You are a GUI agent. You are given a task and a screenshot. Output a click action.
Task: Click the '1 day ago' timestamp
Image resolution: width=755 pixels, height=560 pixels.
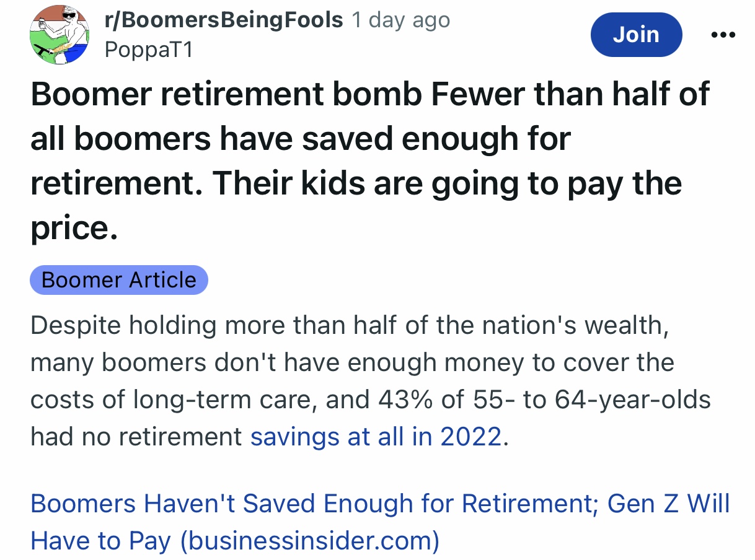[400, 20]
